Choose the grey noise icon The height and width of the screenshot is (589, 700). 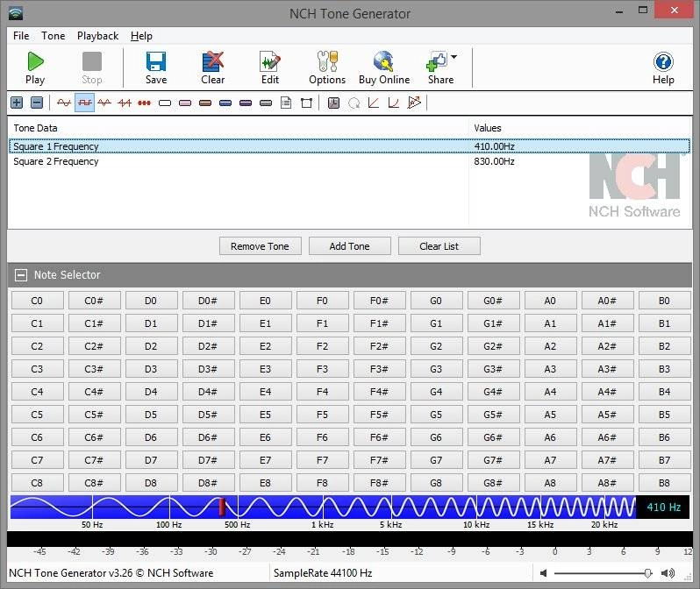point(266,103)
